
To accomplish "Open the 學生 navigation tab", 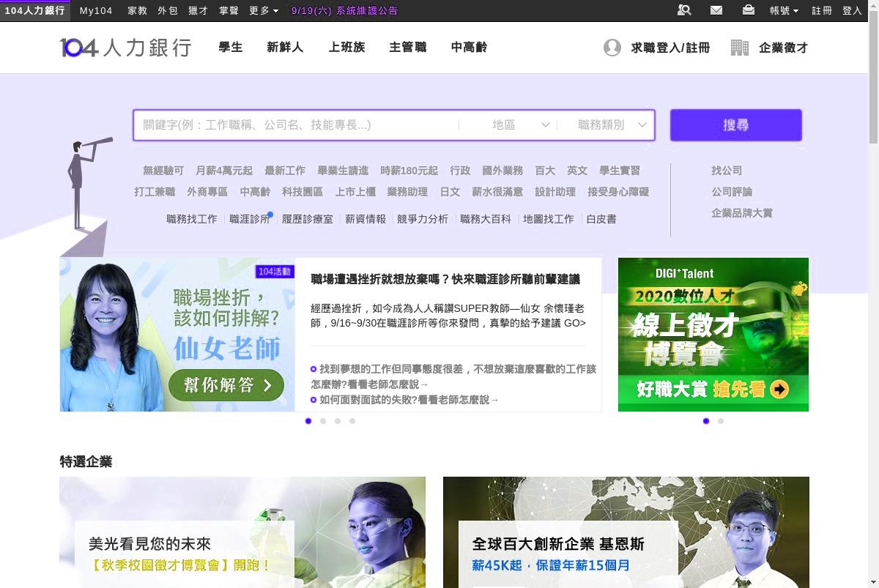I will point(231,47).
